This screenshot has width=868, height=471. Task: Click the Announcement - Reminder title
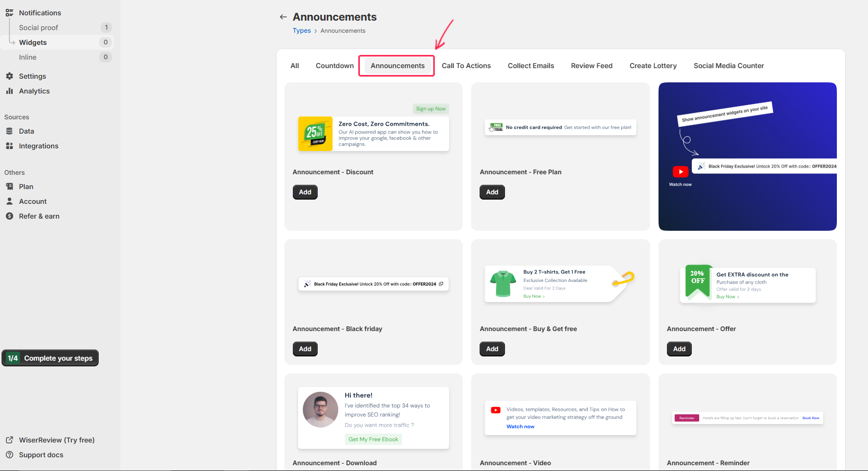(708, 463)
